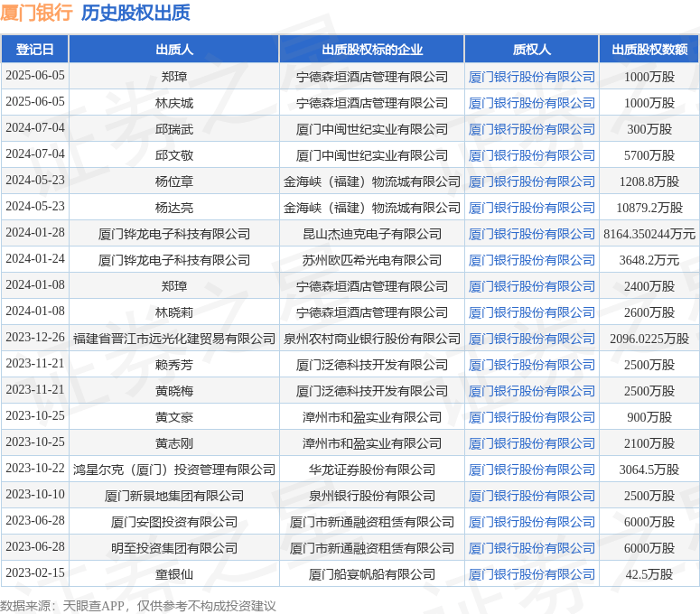The image size is (700, 614).
Task: Select 厦门船宴帆船有限公司 cell
Action: pos(372,574)
